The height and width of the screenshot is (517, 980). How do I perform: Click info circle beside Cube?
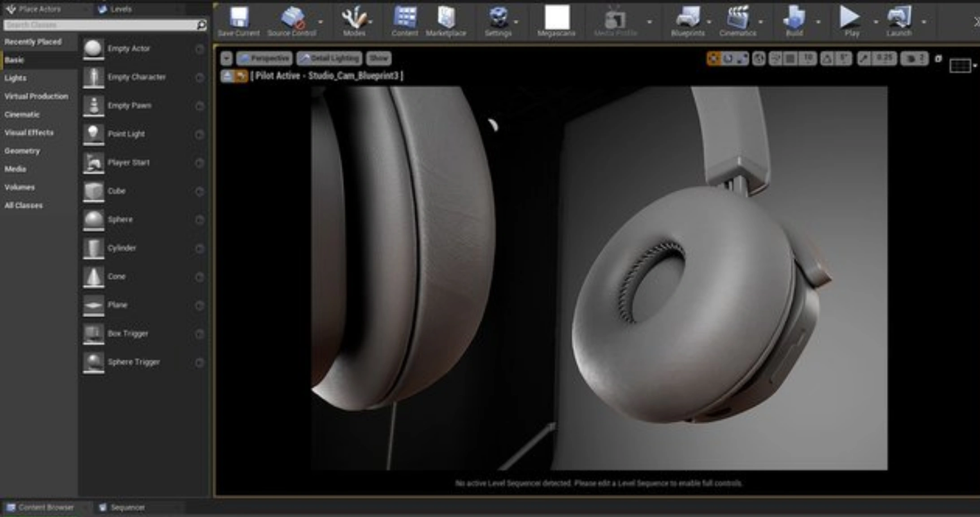pyautogui.click(x=199, y=191)
